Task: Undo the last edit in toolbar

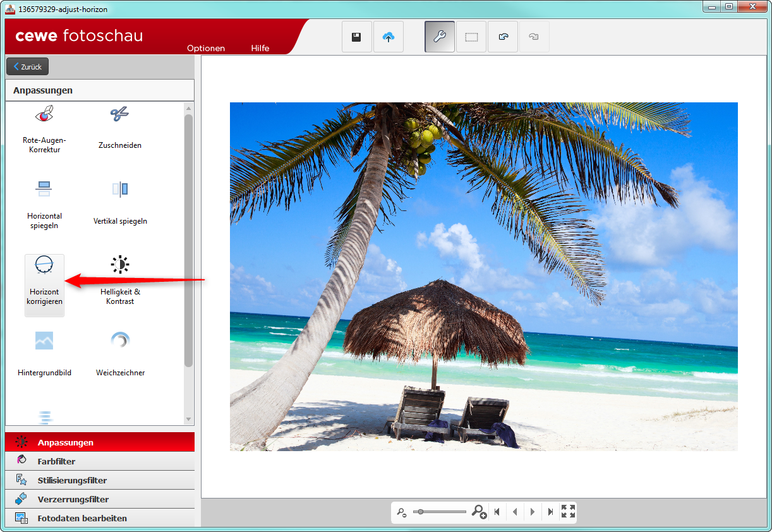Action: (x=503, y=37)
